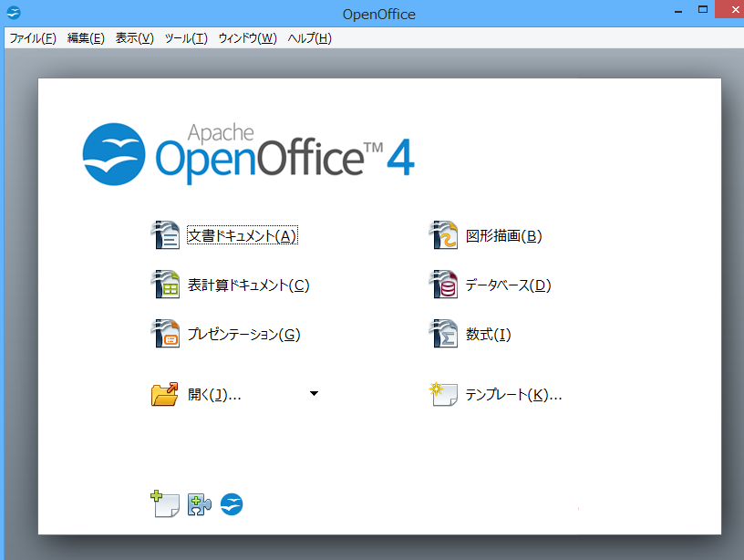The width and height of the screenshot is (744, 560).
Task: Open the ファイル(F) menu
Action: [x=33, y=38]
